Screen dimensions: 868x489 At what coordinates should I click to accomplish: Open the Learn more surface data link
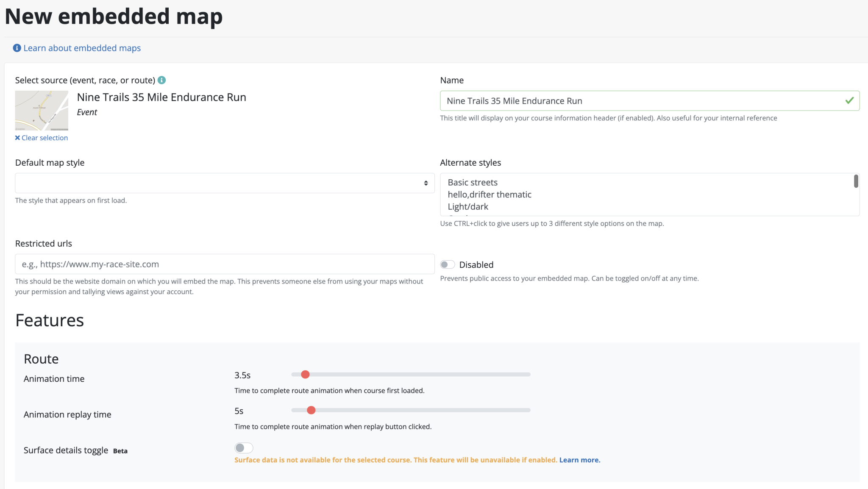tap(579, 460)
